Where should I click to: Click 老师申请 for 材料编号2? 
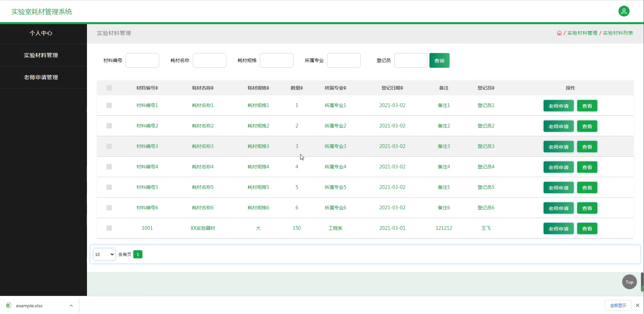(558, 126)
